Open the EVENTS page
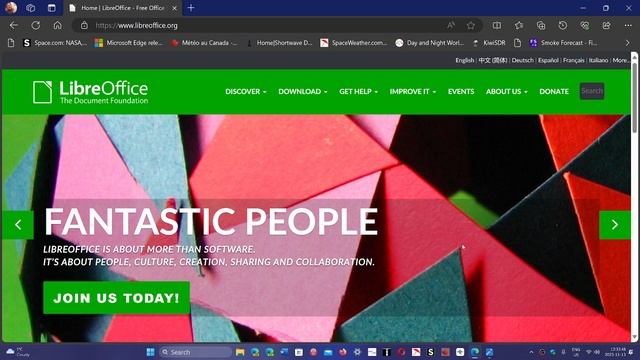The image size is (640, 360). point(461,91)
